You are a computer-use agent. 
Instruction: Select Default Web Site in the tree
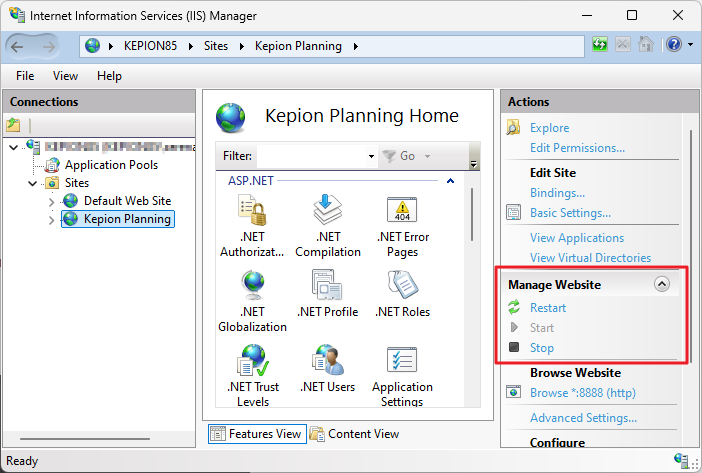[127, 201]
